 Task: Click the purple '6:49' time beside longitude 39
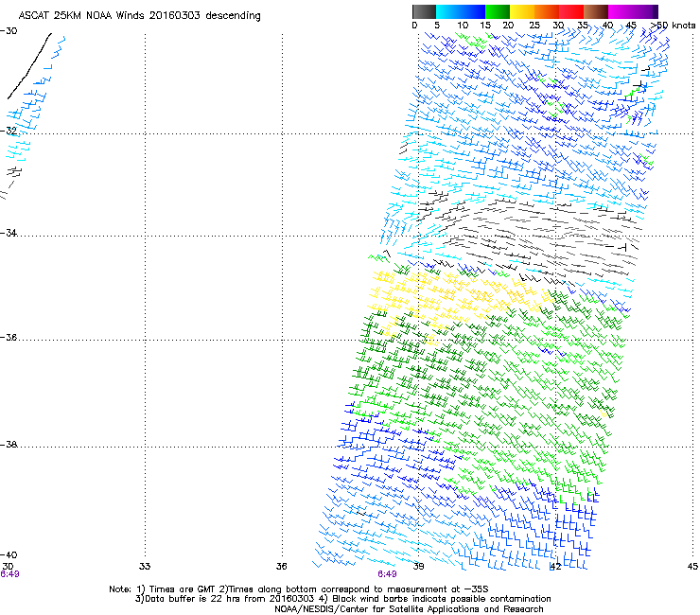pos(387,574)
